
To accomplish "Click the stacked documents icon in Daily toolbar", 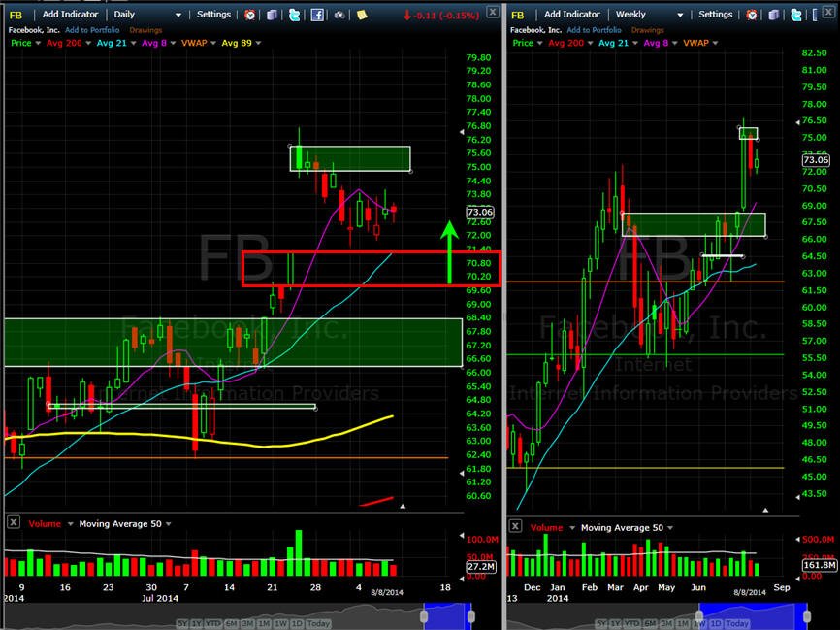I will click(273, 15).
